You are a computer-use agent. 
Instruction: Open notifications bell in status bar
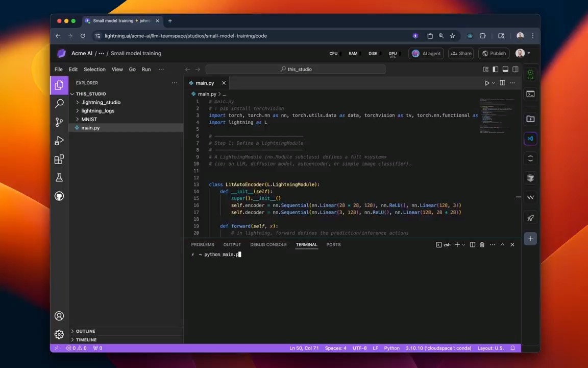(x=512, y=348)
